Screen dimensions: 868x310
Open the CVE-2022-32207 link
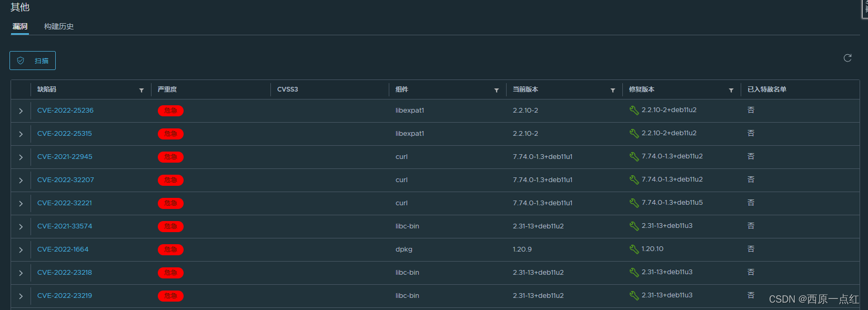66,180
